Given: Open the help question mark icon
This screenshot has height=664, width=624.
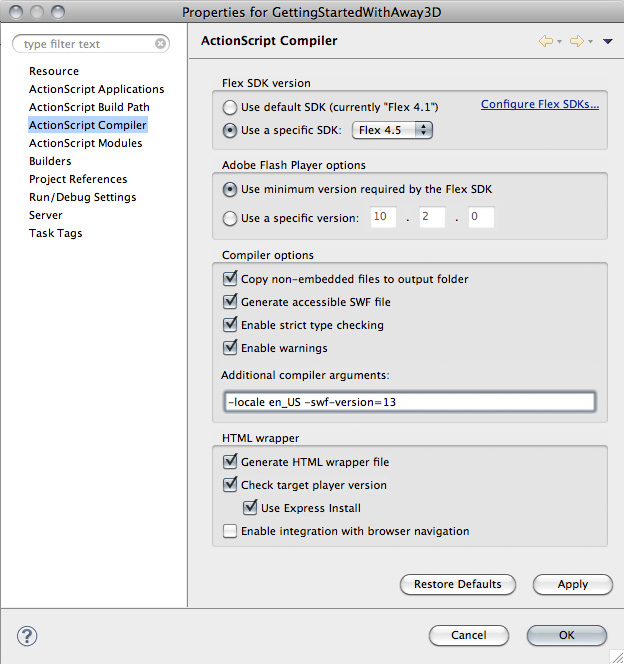Looking at the screenshot, I should coord(27,636).
